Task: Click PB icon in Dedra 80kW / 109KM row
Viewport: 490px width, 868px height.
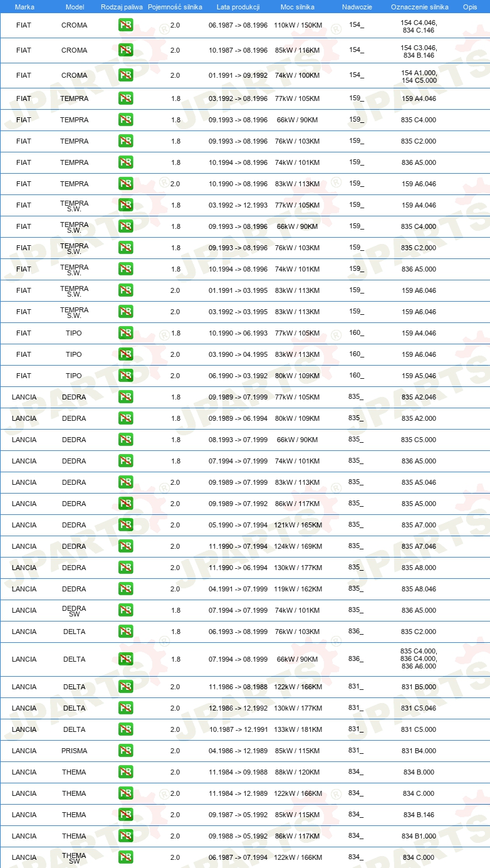Action: [x=126, y=418]
